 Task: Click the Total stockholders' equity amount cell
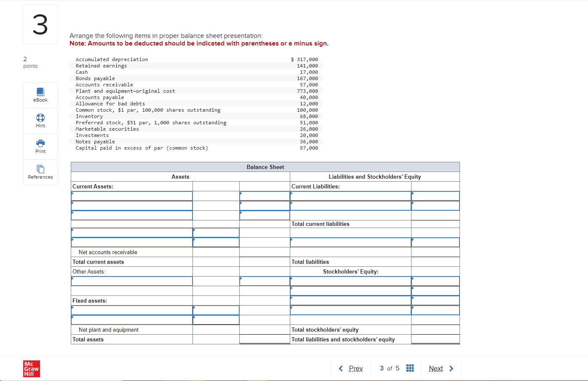436,330
